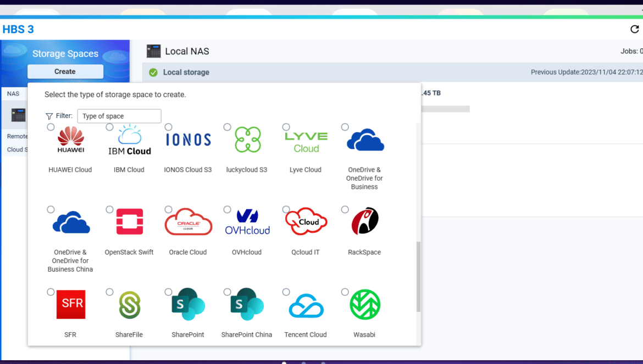This screenshot has width=643, height=364.
Task: Choose the Lyve Cloud radio button
Action: click(286, 127)
